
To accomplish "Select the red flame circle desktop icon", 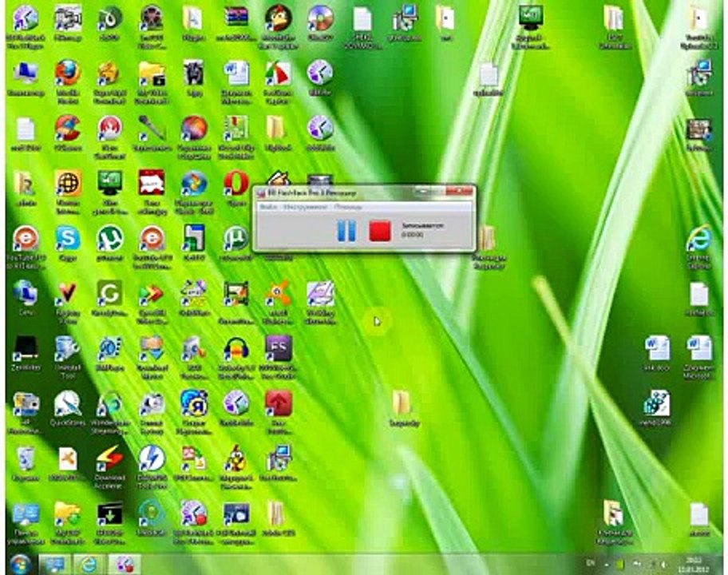I will (x=109, y=137).
